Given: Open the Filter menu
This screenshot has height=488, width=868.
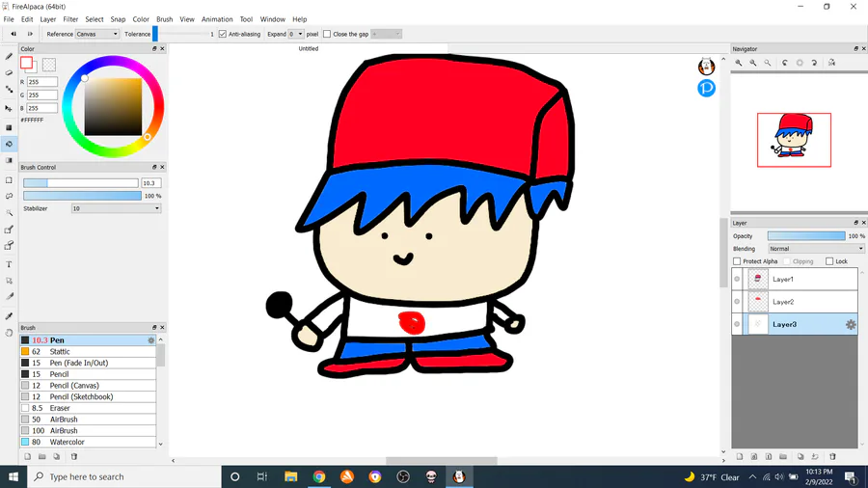Looking at the screenshot, I should pos(70,19).
